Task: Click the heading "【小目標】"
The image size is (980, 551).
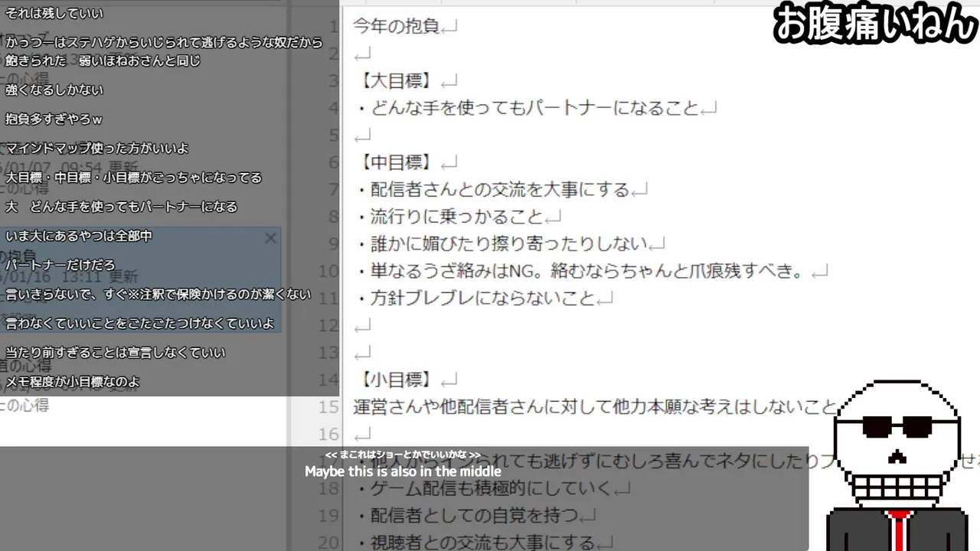Action: pyautogui.click(x=397, y=380)
